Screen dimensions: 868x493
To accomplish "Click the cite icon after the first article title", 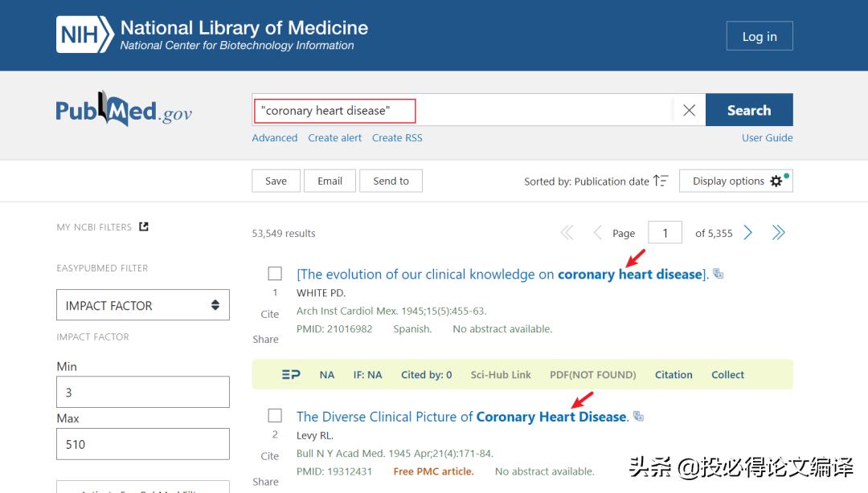I will (718, 273).
